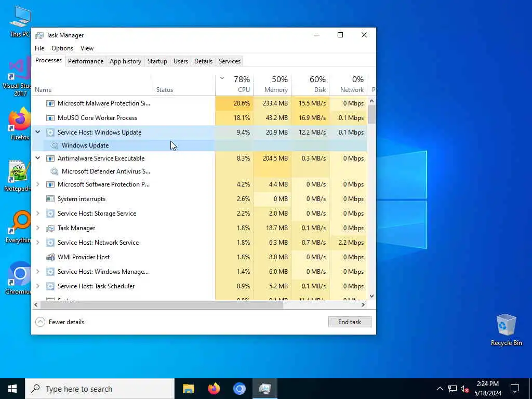Collapse view using Fewer details
This screenshot has height=399, width=532.
pos(60,322)
